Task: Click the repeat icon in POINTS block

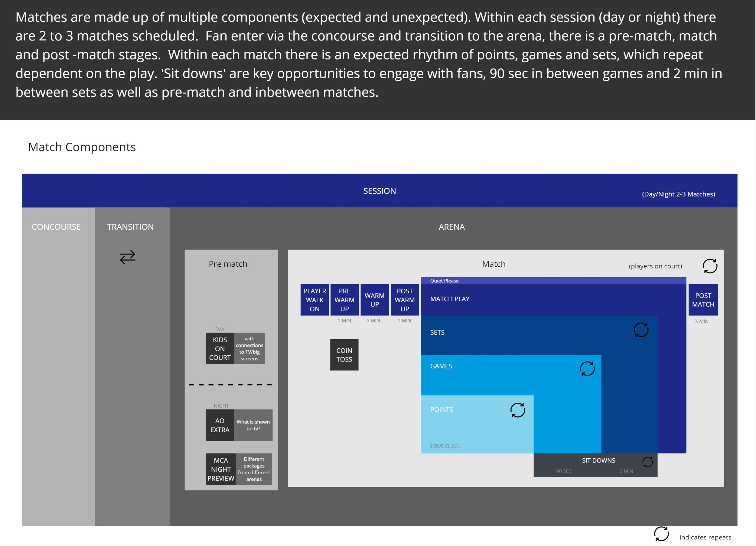Action: point(517,410)
